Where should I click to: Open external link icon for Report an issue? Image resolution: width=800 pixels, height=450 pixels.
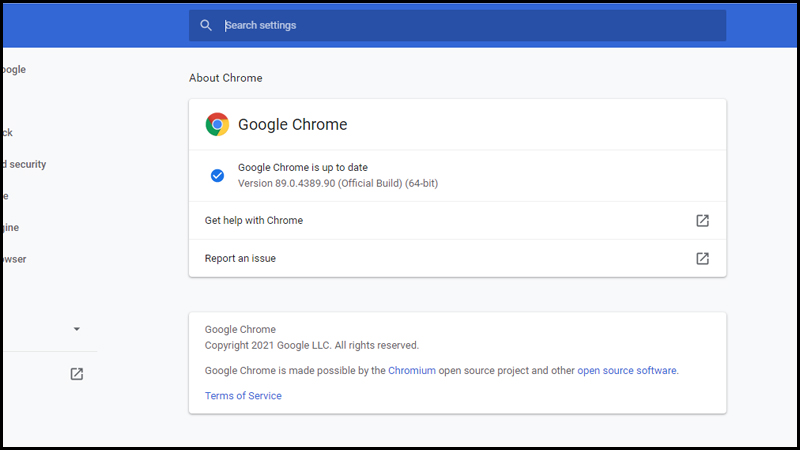[x=703, y=258]
